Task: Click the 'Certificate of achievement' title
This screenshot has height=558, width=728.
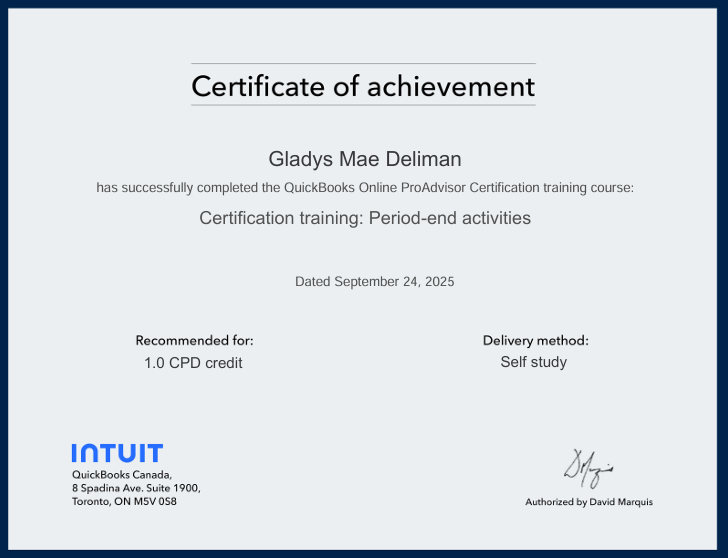Action: (x=363, y=86)
